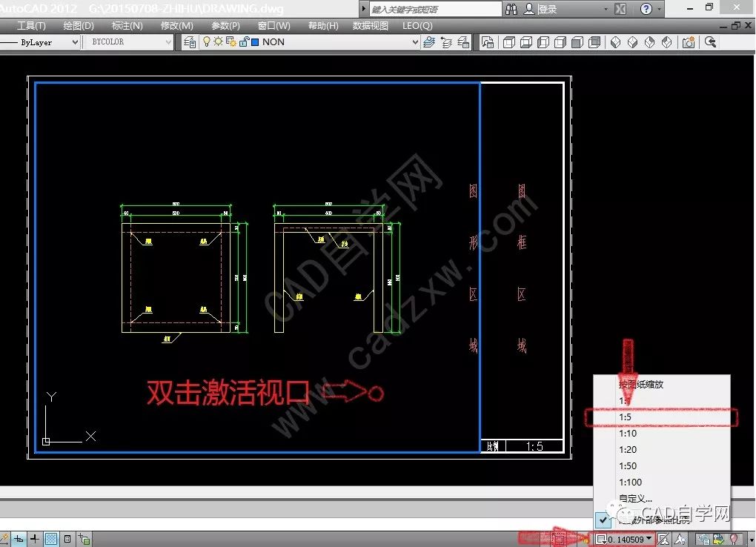
Task: Select the 1:10 scale option
Action: [x=661, y=434]
